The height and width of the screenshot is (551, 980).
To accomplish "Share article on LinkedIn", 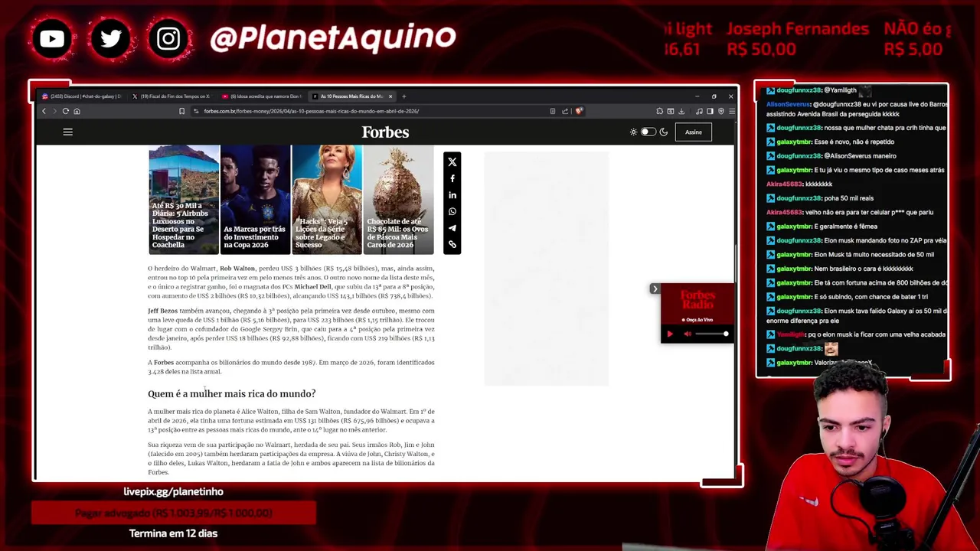I will (452, 195).
